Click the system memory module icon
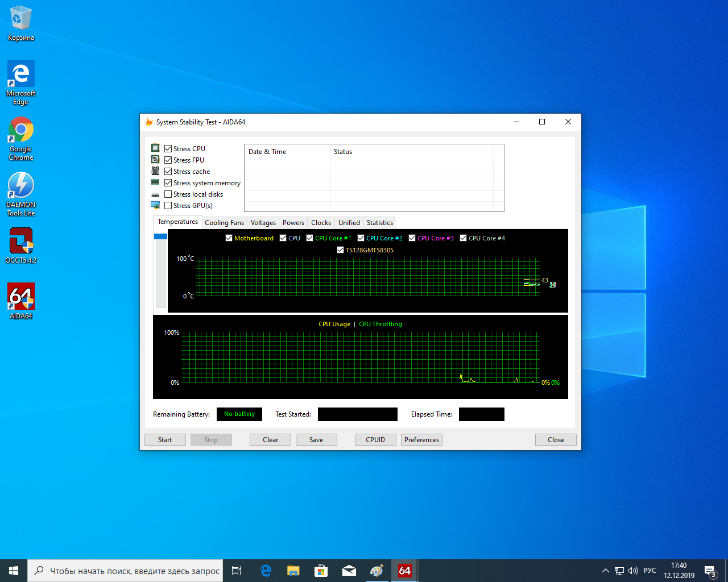 point(155,182)
